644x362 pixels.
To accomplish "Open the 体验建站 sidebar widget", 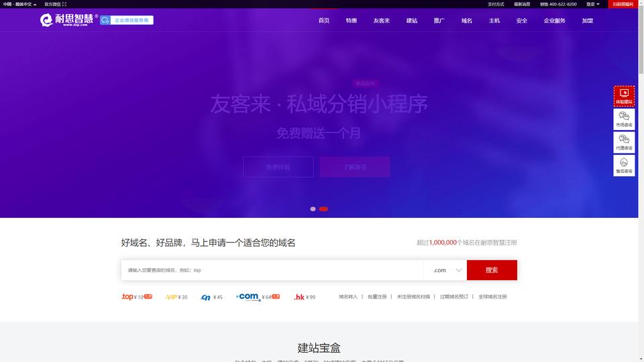I will [x=624, y=96].
